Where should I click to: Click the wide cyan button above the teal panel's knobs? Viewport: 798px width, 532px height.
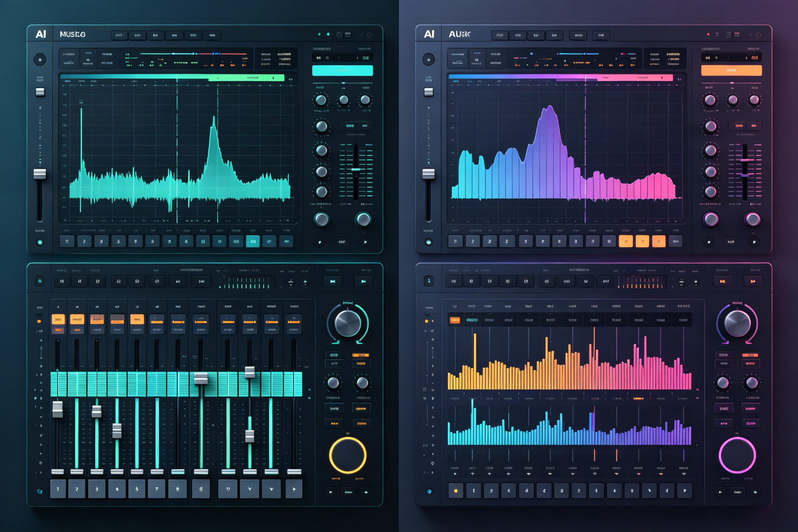click(x=342, y=70)
